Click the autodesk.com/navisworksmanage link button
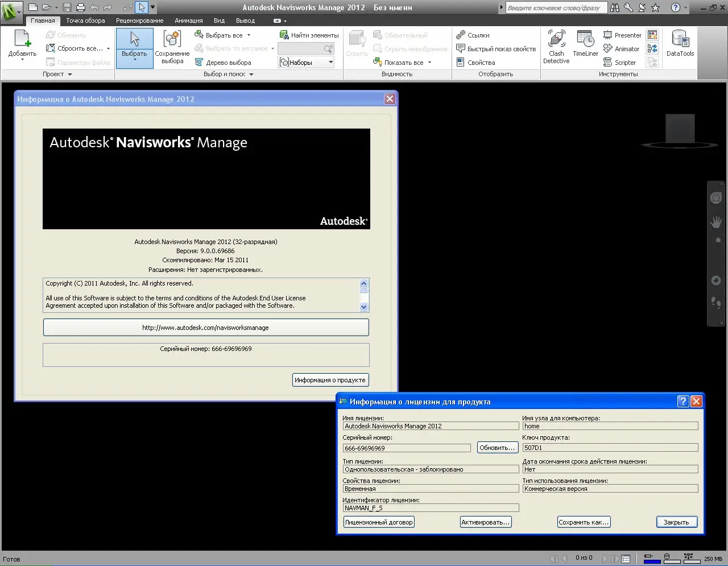 point(206,328)
